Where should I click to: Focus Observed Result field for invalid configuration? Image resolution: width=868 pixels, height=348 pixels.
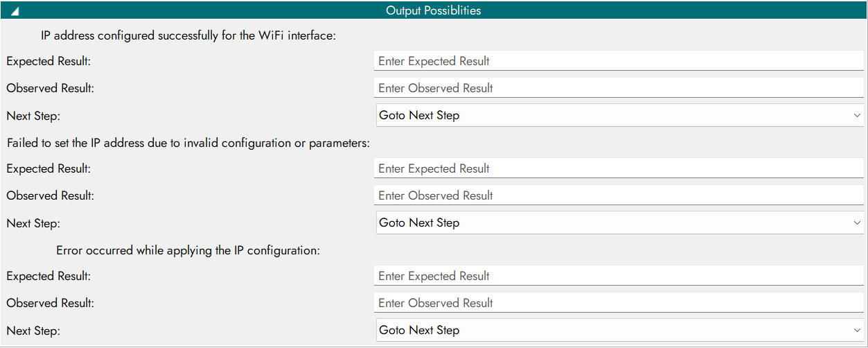point(619,195)
